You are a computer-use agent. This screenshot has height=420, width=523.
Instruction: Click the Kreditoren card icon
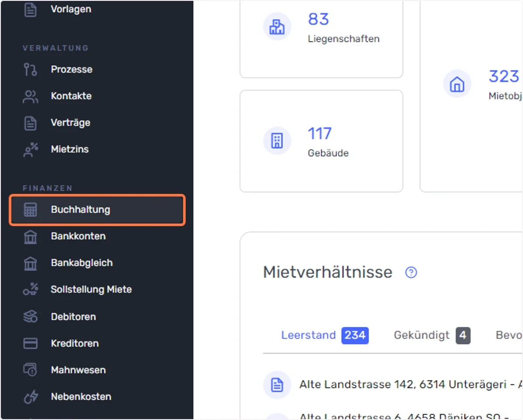click(31, 343)
